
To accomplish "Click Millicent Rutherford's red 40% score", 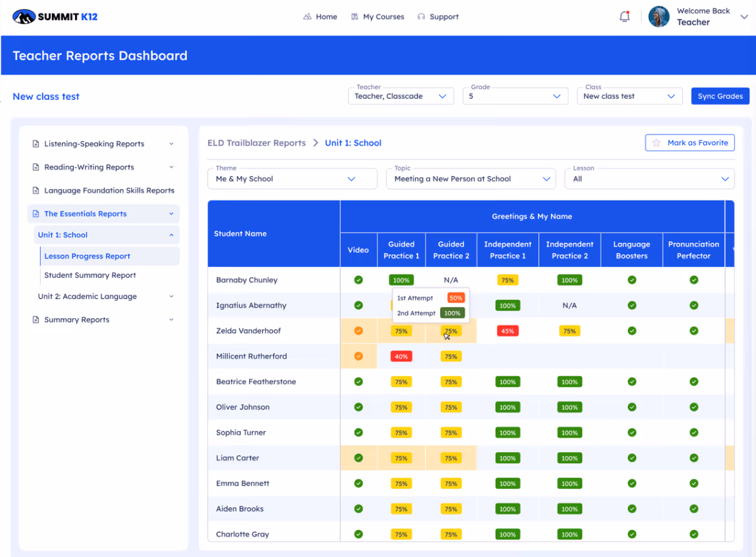I will point(401,357).
